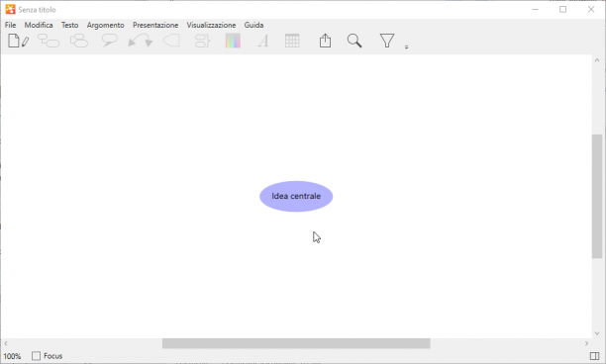Click the callout speech bubble icon
The image size is (606, 364).
point(109,41)
